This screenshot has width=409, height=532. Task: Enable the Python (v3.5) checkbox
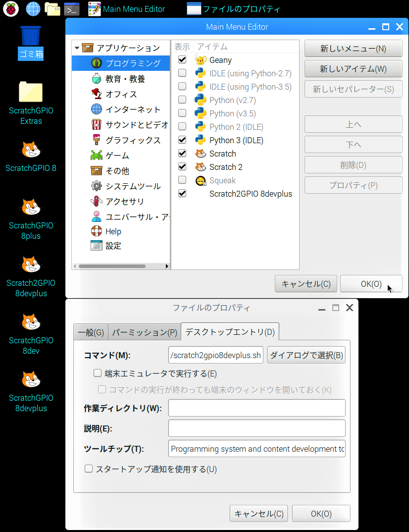(182, 112)
